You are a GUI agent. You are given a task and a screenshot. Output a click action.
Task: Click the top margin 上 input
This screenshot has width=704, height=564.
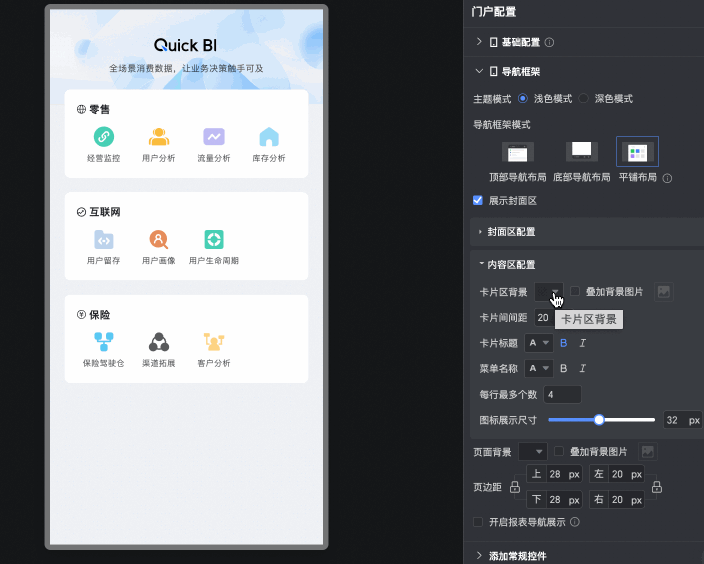(x=554, y=474)
